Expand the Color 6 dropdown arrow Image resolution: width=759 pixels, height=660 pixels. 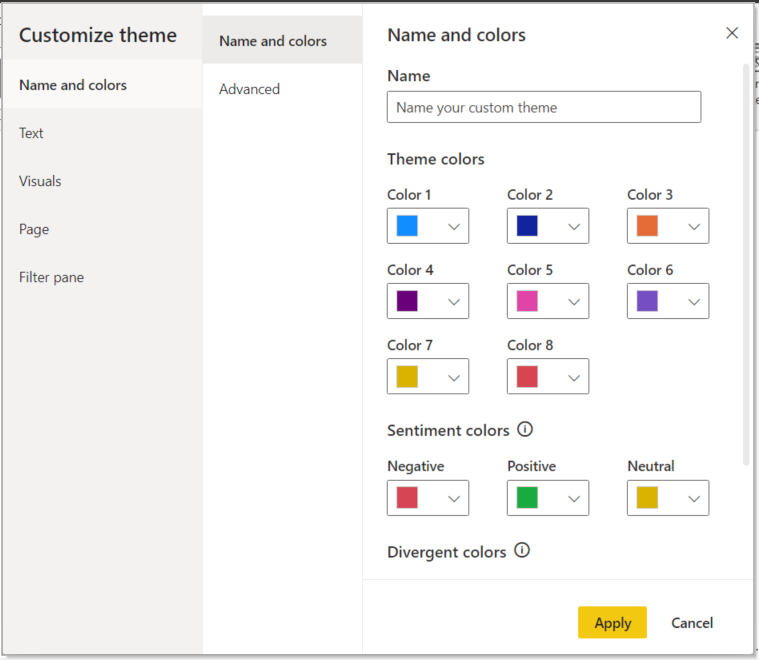694,302
